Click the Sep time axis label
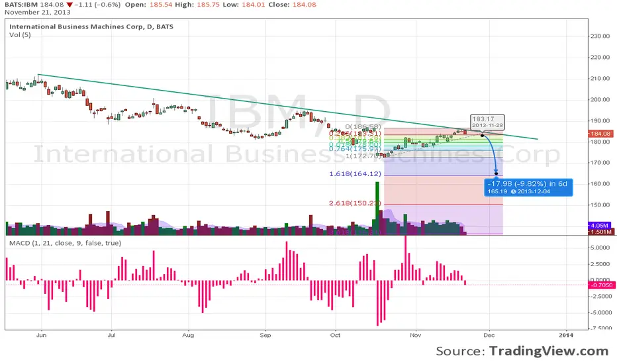617x364 pixels. tap(265, 336)
